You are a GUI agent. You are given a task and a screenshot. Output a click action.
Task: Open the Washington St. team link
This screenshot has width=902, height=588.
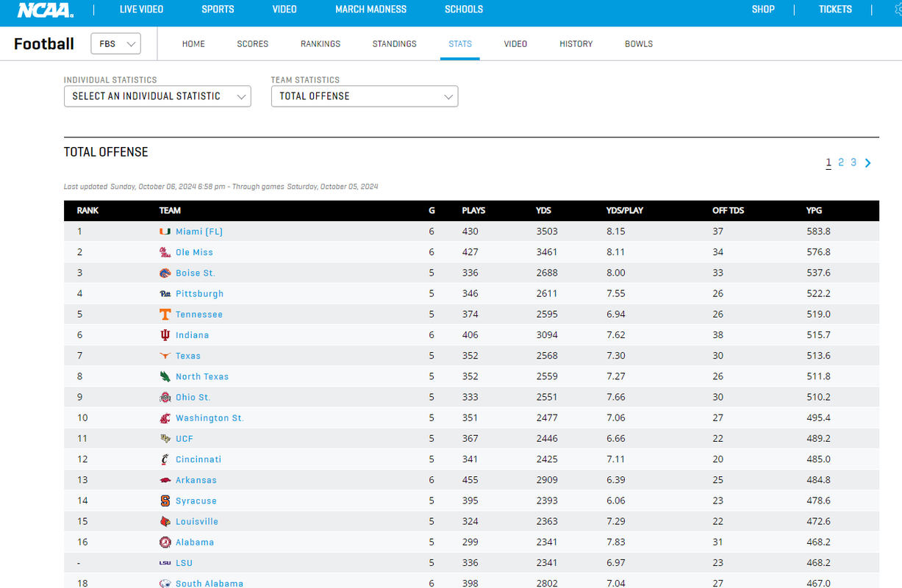tap(210, 418)
